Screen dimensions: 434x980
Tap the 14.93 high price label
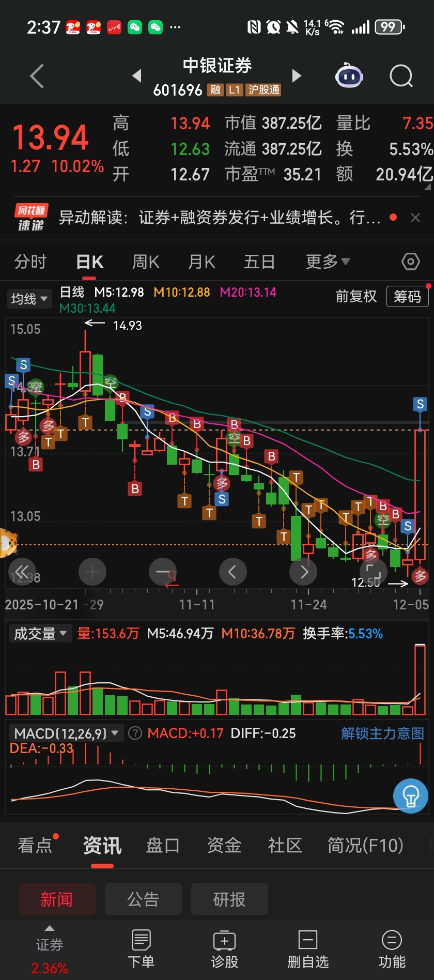pos(127,326)
